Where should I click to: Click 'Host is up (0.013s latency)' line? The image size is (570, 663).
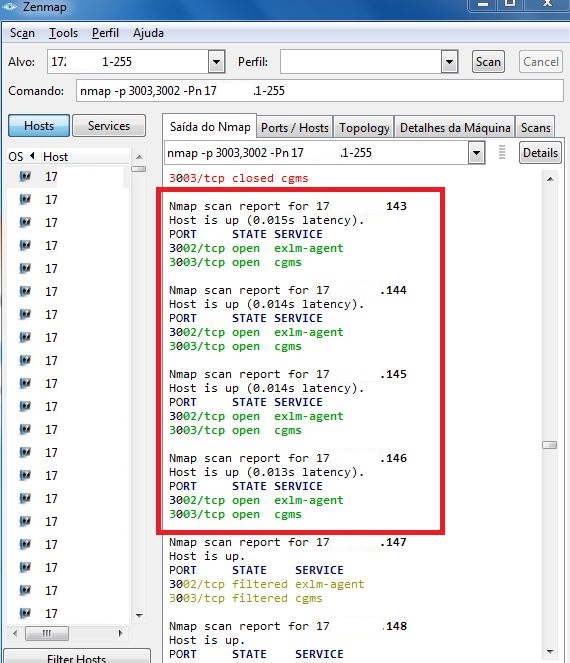point(266,472)
